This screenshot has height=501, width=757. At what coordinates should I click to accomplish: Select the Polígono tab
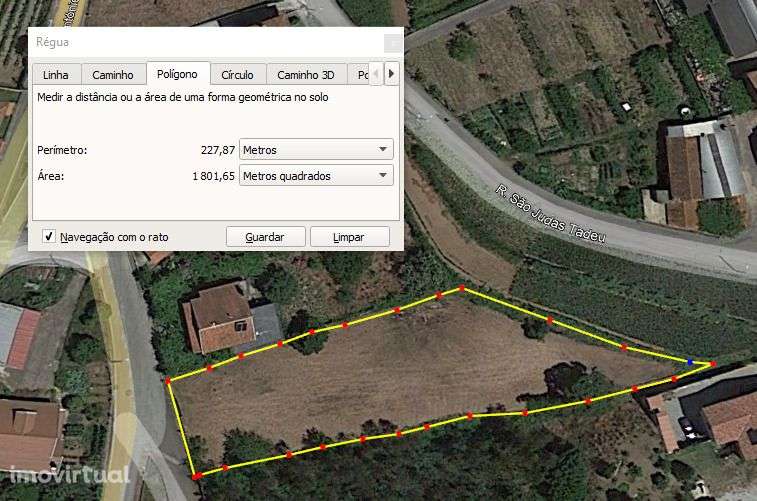178,74
